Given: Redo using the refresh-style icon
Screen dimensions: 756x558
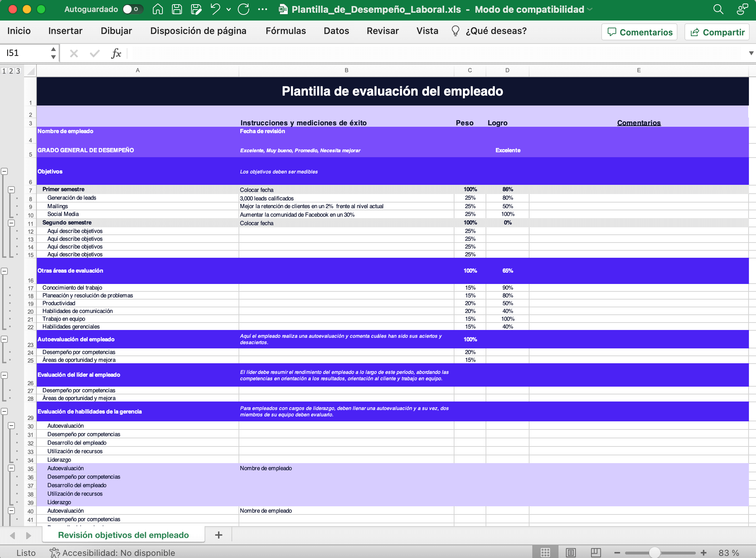Looking at the screenshot, I should coord(244,10).
